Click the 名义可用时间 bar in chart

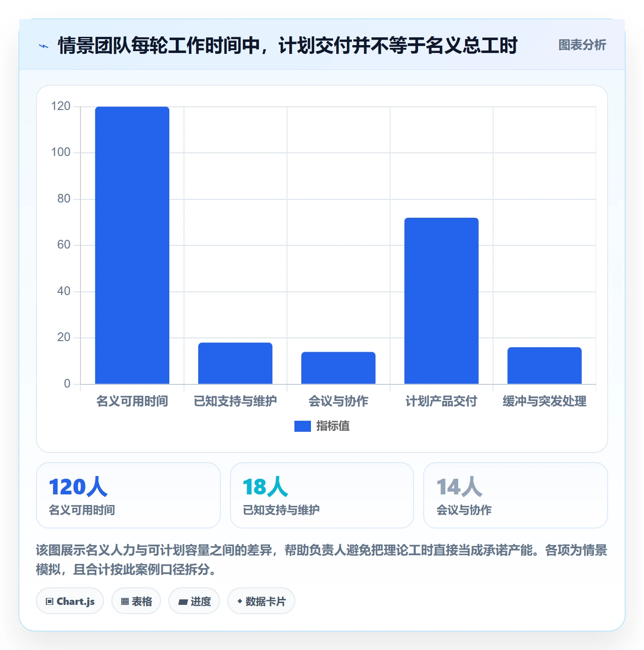(132, 245)
